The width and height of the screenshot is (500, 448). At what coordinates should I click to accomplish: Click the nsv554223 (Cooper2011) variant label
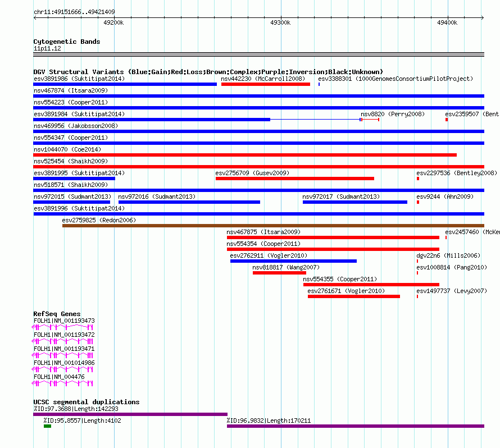71,102
